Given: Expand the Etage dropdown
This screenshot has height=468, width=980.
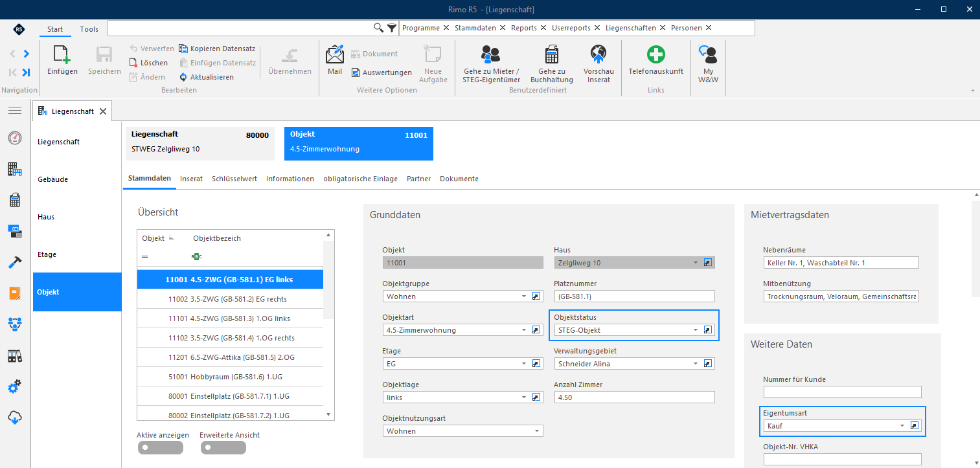Looking at the screenshot, I should (524, 364).
